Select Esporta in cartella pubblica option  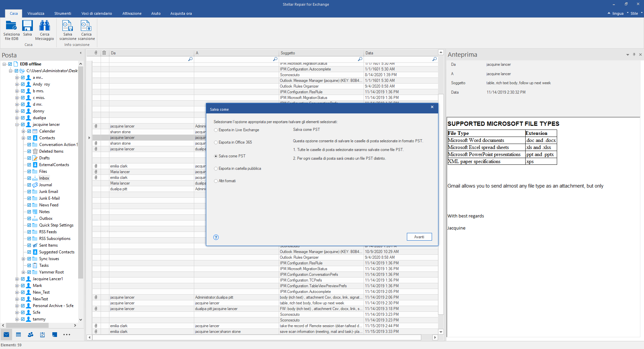coord(237,169)
